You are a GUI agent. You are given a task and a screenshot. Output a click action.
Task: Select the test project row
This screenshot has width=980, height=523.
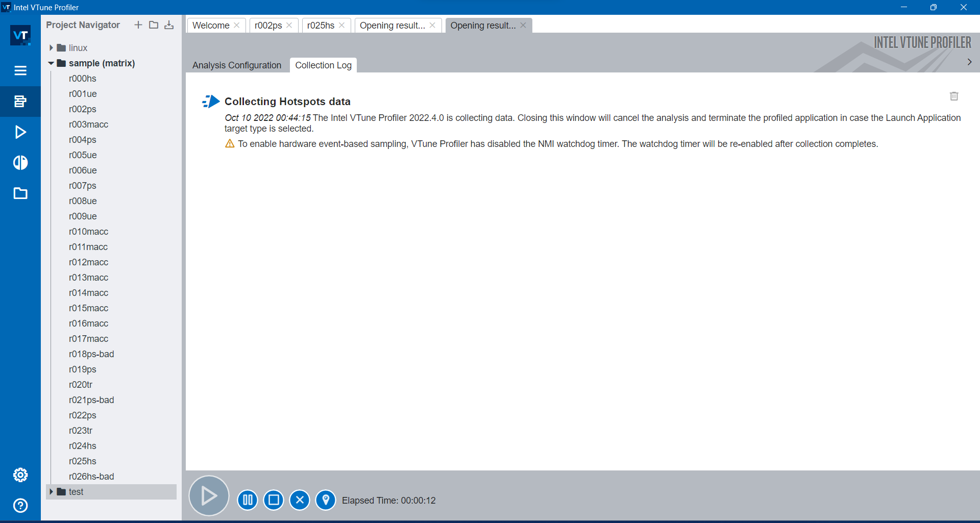111,492
